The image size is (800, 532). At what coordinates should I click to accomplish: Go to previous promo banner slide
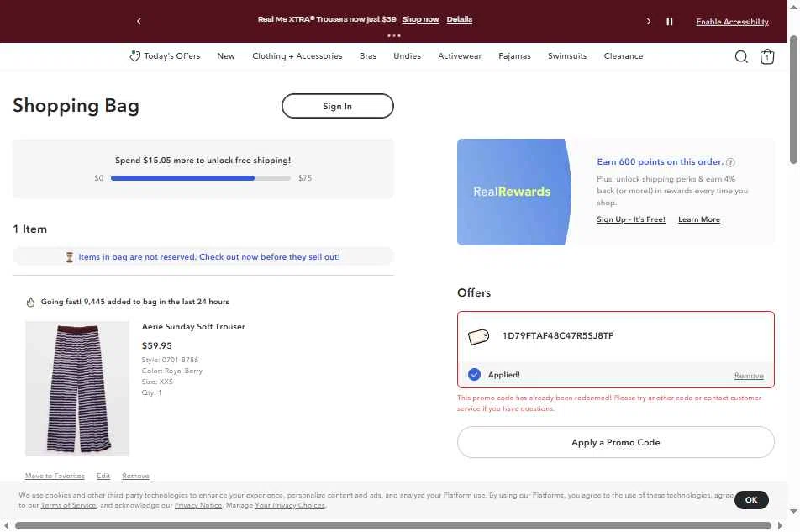(x=139, y=21)
